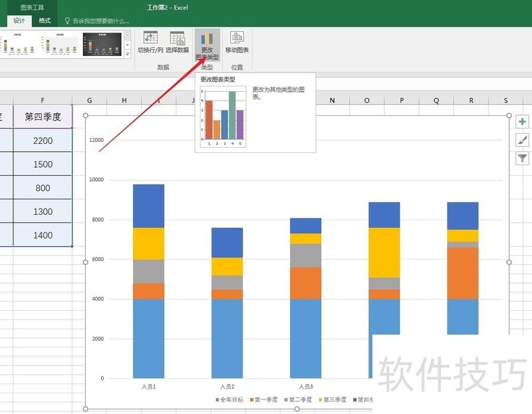Select column F header
The image size is (532, 414).
(x=43, y=101)
